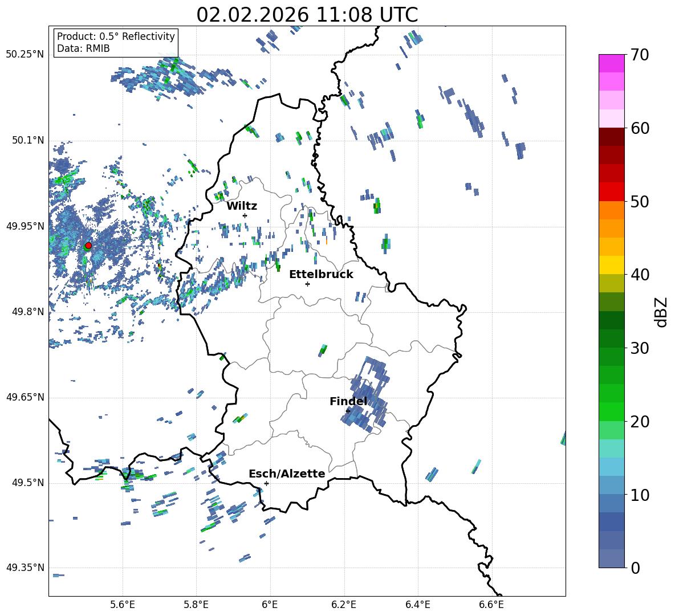Click the Ettelbruck cross marker

pyautogui.click(x=307, y=284)
